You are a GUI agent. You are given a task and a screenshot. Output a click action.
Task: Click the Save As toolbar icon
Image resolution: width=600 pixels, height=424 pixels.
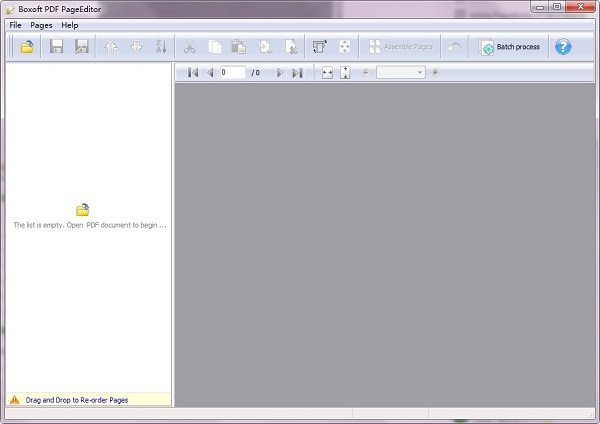(x=81, y=47)
